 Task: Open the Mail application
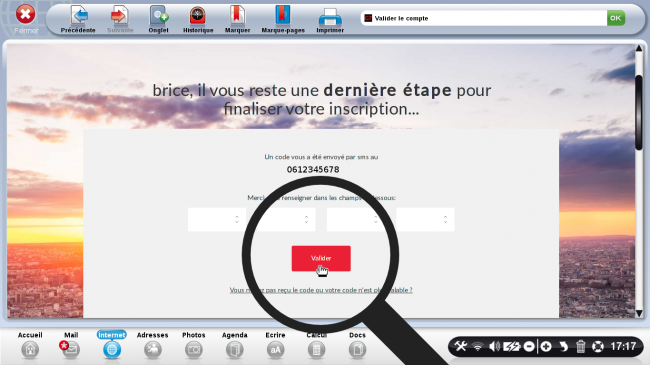70,345
